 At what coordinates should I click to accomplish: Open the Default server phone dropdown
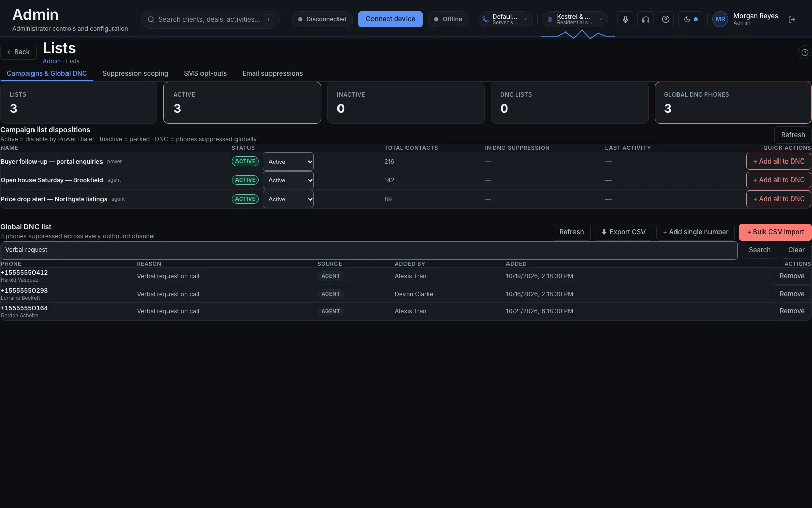click(505, 19)
